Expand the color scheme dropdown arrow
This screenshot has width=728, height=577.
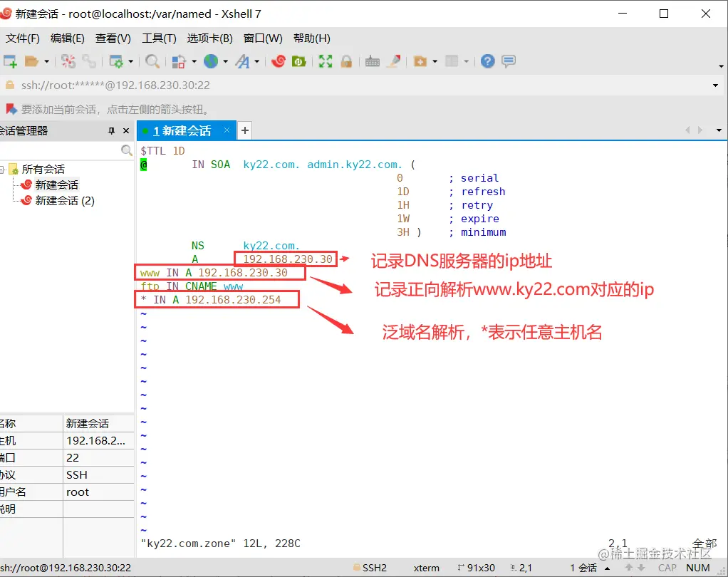(x=194, y=61)
